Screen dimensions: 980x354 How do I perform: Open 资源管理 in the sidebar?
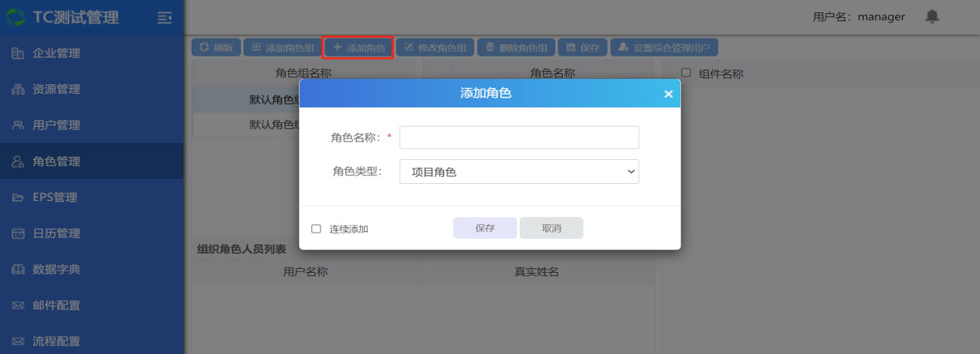pyautogui.click(x=92, y=89)
